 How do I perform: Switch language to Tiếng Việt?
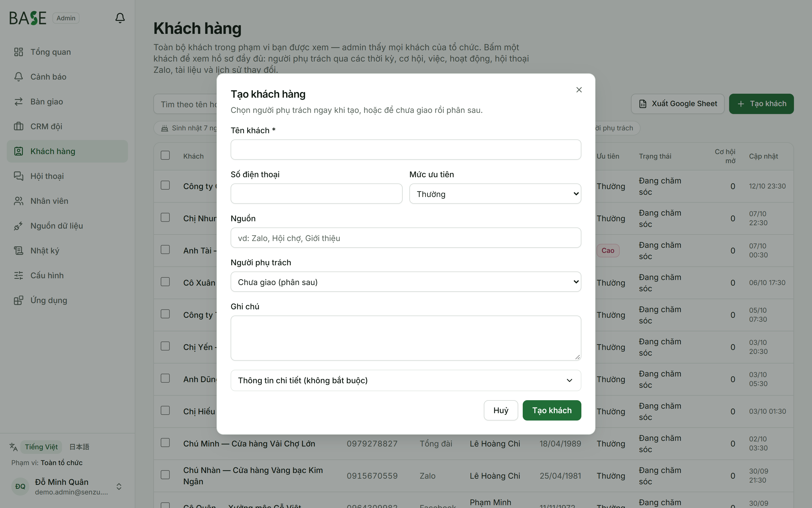[x=41, y=447]
